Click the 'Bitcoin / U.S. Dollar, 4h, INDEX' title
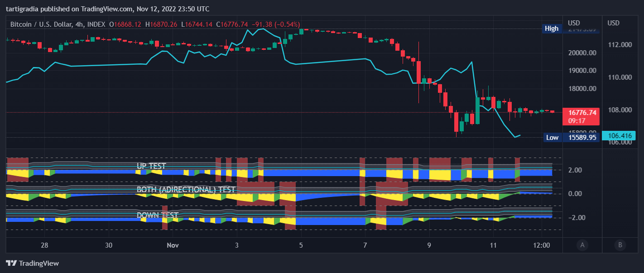Viewport: 644px width, 273px height. pyautogui.click(x=58, y=24)
